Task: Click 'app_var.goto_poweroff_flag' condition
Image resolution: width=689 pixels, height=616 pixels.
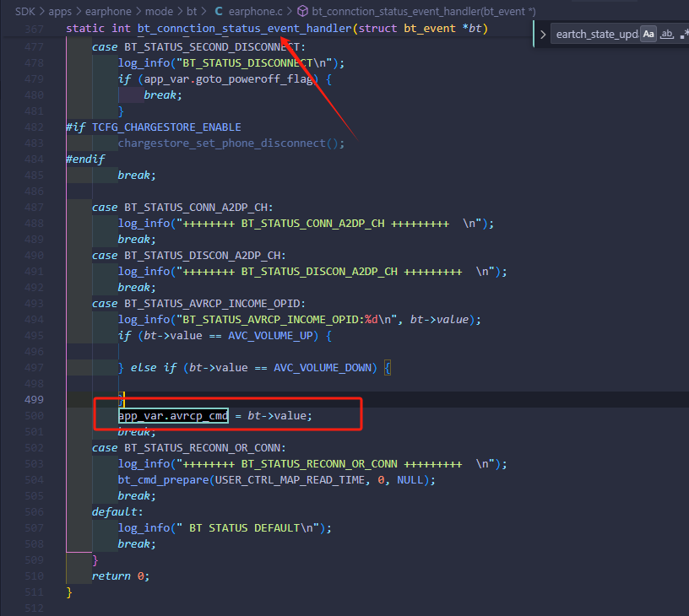Action: (229, 79)
